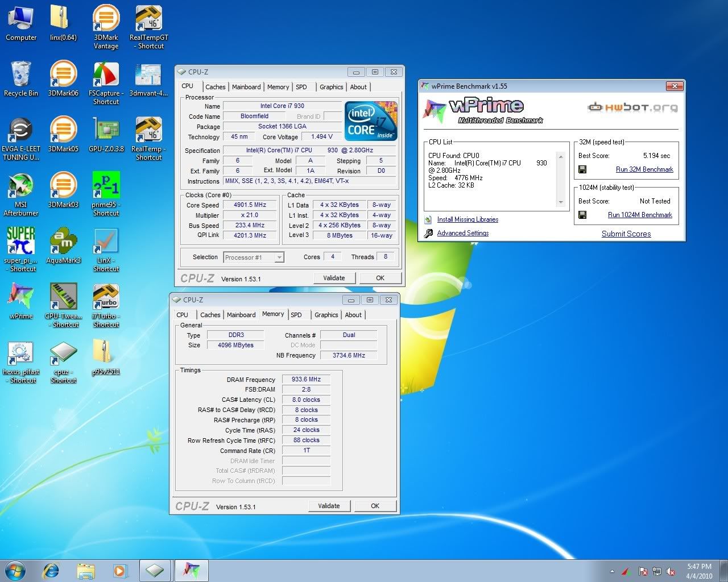728x582 pixels.
Task: Click the DRAM Frequency value 933.6 MHz
Action: [x=306, y=379]
